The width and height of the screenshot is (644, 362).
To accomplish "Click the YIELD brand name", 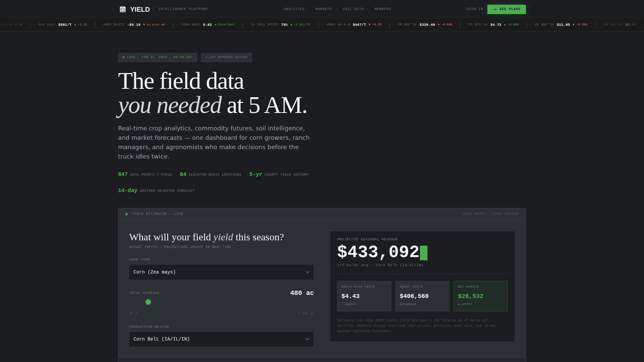I will pyautogui.click(x=140, y=9).
